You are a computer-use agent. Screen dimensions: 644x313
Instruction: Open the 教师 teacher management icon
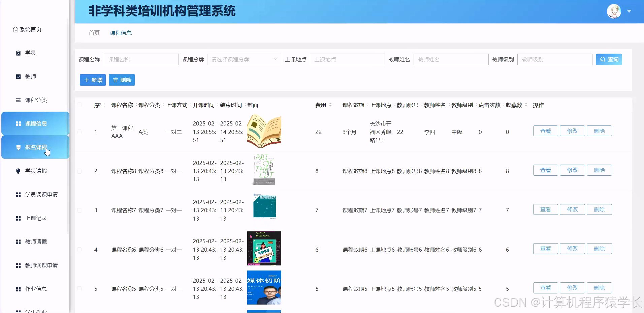coord(18,76)
